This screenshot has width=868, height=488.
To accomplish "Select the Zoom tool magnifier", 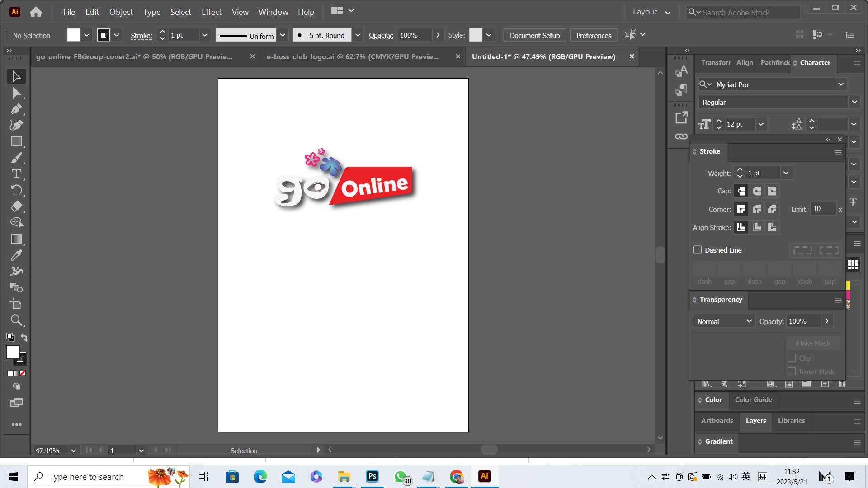I will click(16, 320).
